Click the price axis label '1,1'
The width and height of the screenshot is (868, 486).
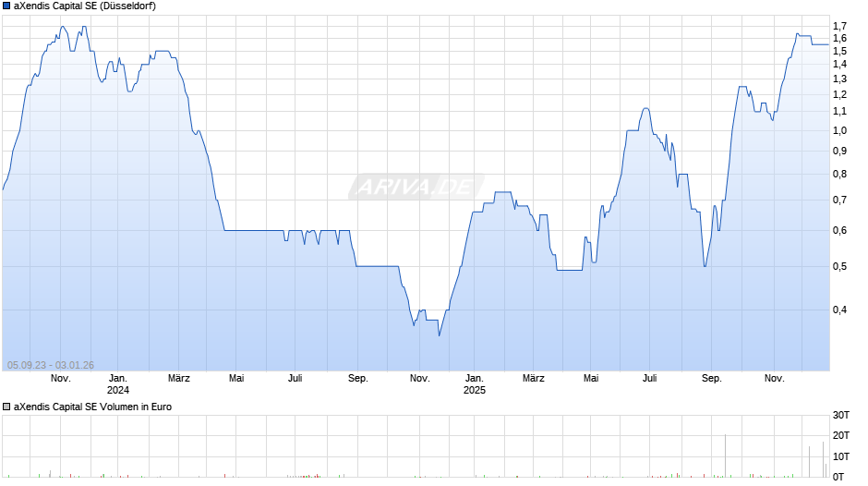tap(839, 112)
